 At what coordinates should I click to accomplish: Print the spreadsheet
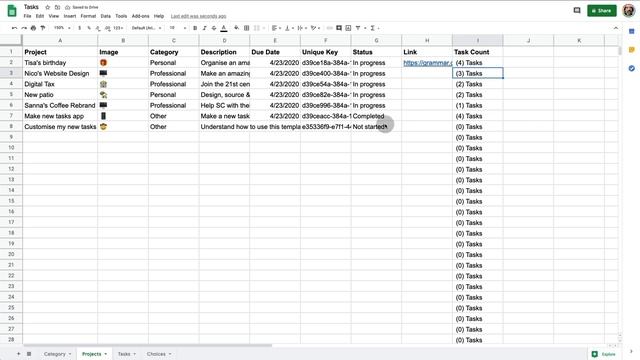(x=33, y=28)
